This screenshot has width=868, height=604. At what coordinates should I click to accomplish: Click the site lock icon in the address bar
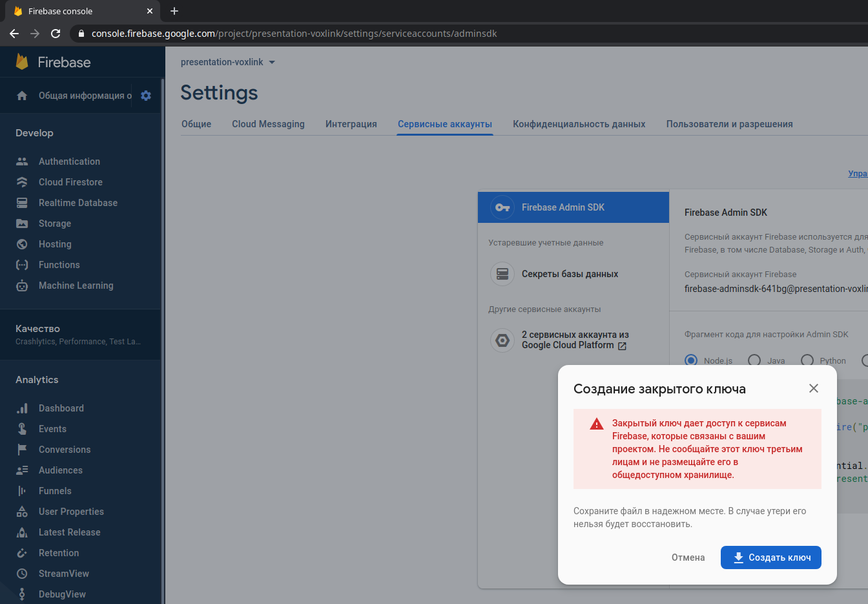[x=81, y=34]
